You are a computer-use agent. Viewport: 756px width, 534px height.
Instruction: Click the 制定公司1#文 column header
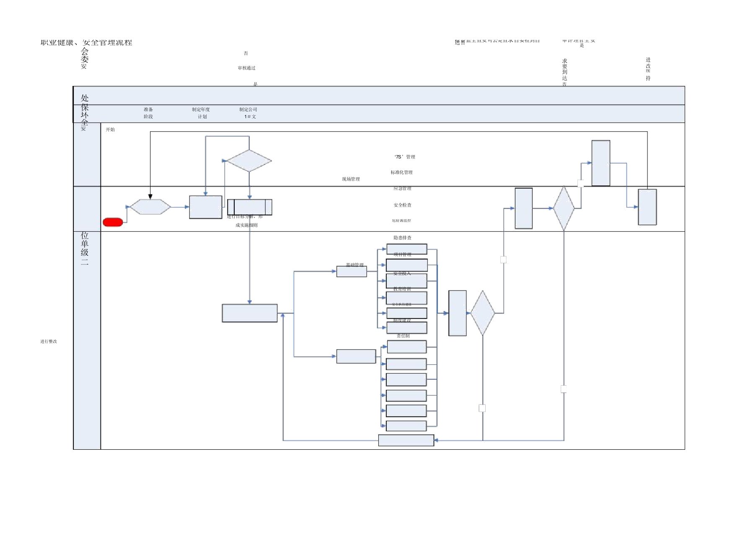pos(249,113)
